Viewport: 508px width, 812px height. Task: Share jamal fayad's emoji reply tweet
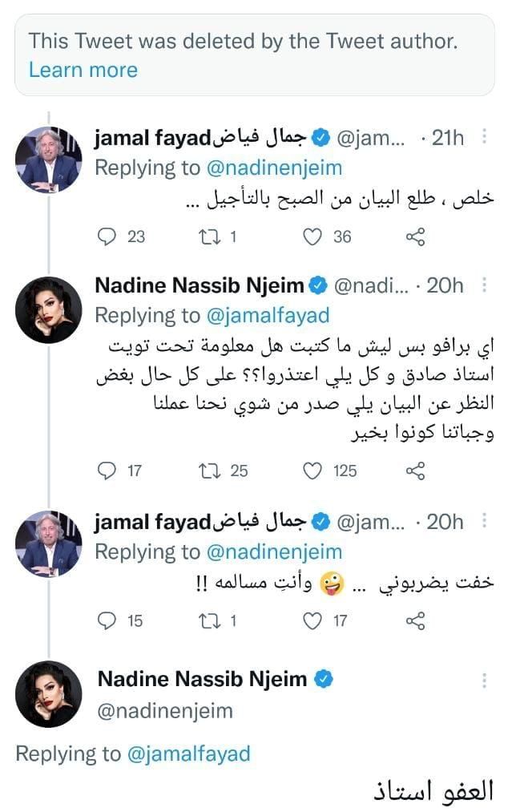point(415,620)
